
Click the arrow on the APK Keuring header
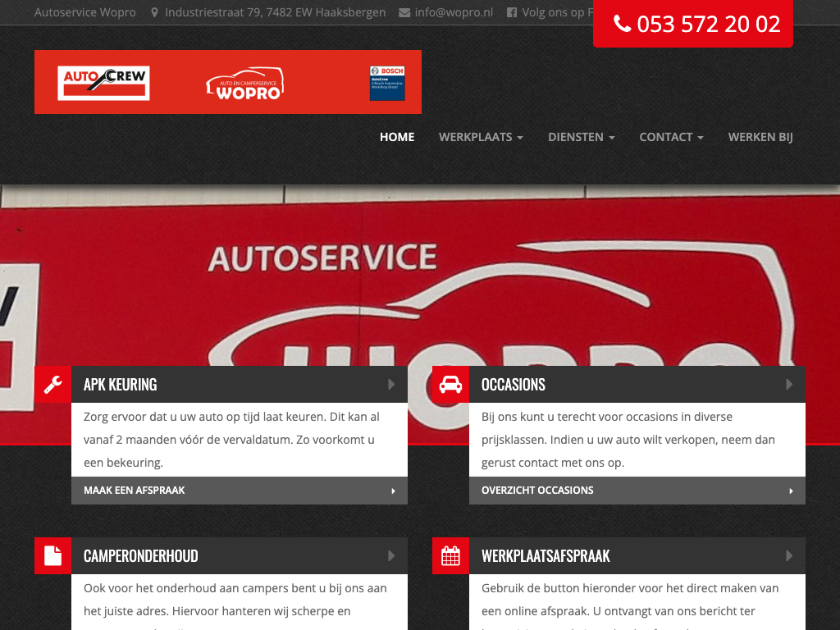click(x=391, y=384)
